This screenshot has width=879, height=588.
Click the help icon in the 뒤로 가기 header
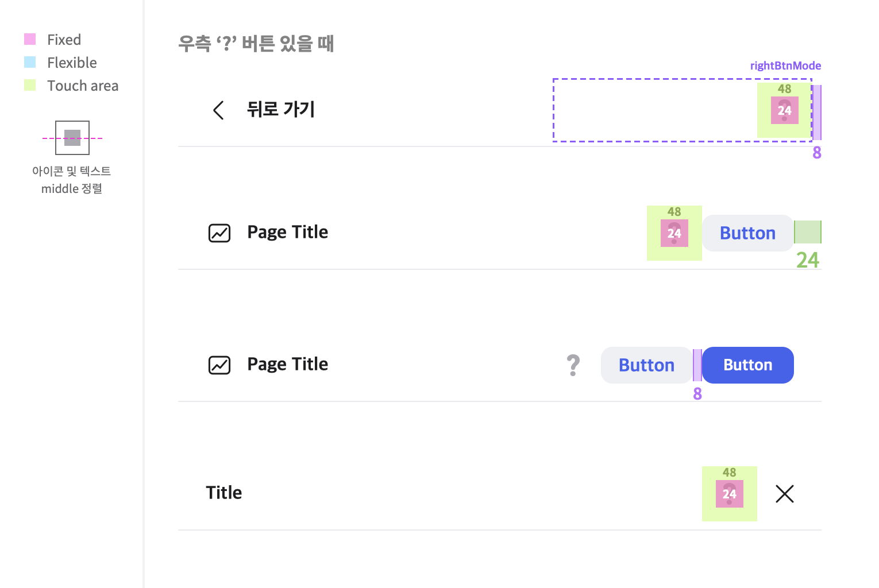point(785,110)
